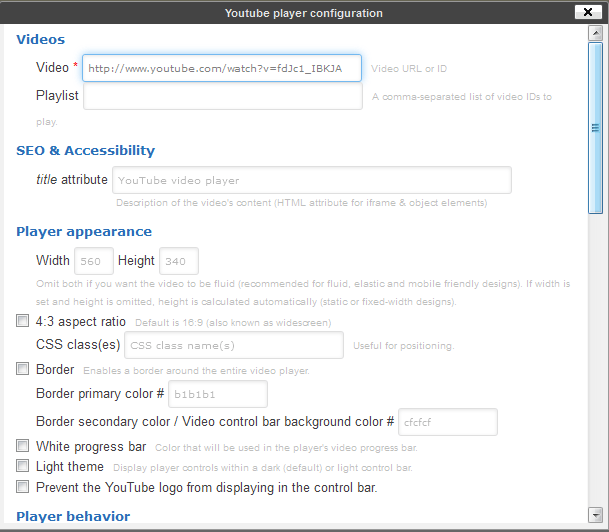Click the 'Enables a border around' description

pyautogui.click(x=196, y=371)
